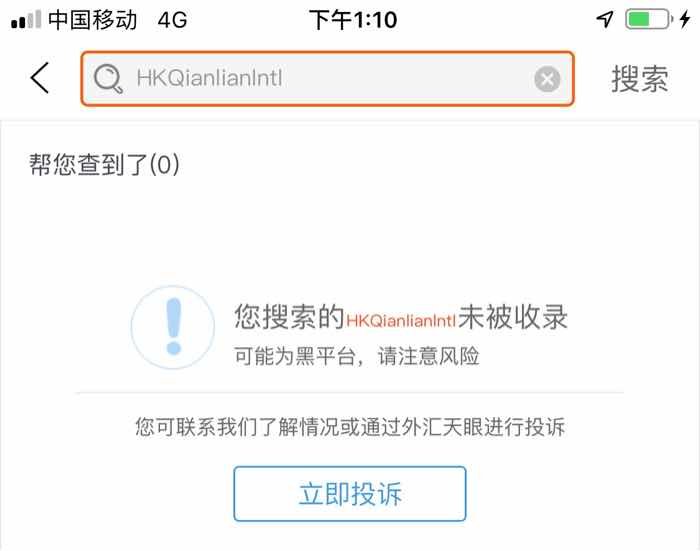Screen dimensions: 700x551
Task: Go back using the left arrow
Action: point(39,78)
